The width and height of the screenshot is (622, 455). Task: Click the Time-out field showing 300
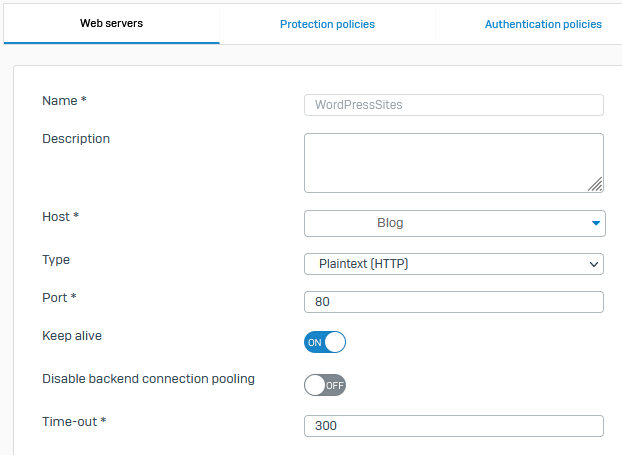click(454, 426)
